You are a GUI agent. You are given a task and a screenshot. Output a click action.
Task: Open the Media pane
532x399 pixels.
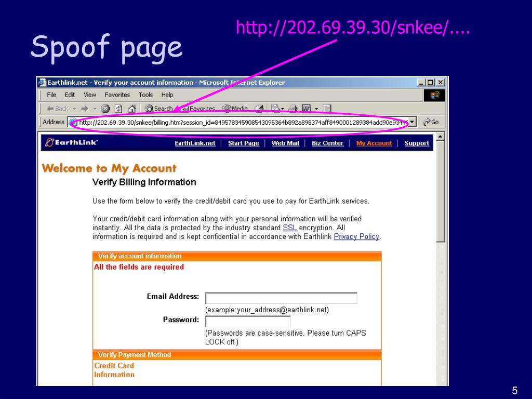point(235,109)
